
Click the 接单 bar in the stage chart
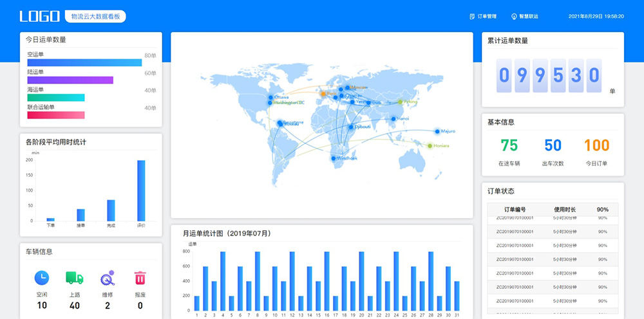click(x=80, y=215)
